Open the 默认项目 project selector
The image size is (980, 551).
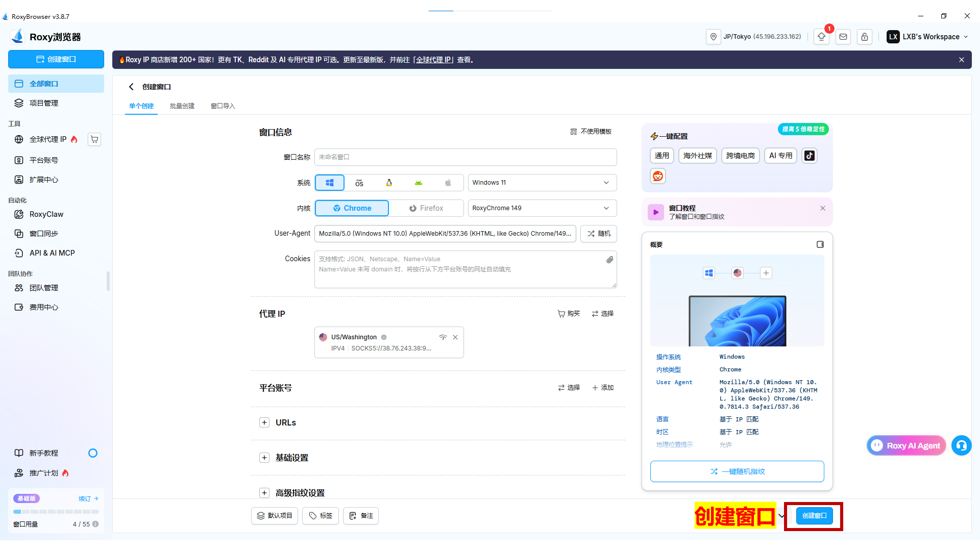pyautogui.click(x=275, y=516)
